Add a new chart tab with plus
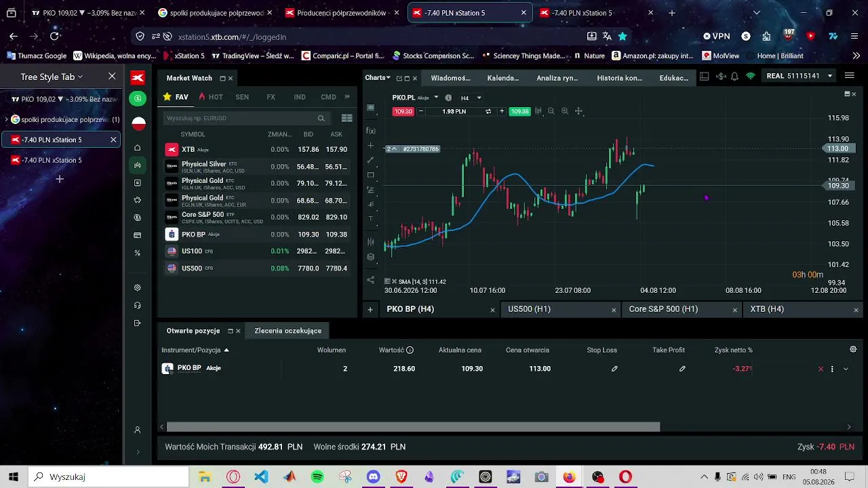The image size is (868, 488). [370, 310]
